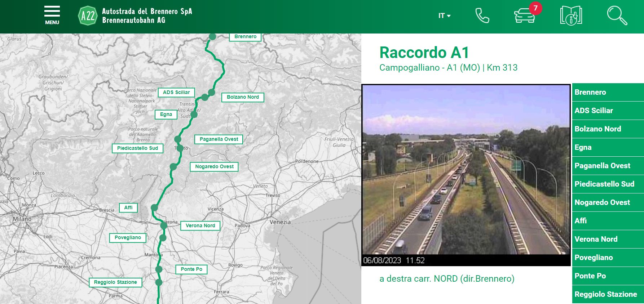Choose Nogaredo Ovest in the webcam list

[x=608, y=202]
